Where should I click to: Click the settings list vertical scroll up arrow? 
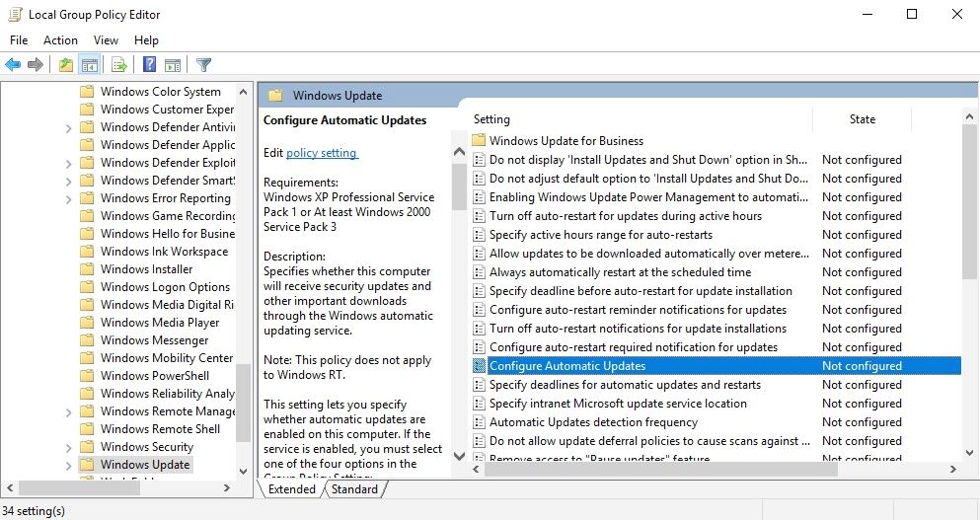(969, 116)
